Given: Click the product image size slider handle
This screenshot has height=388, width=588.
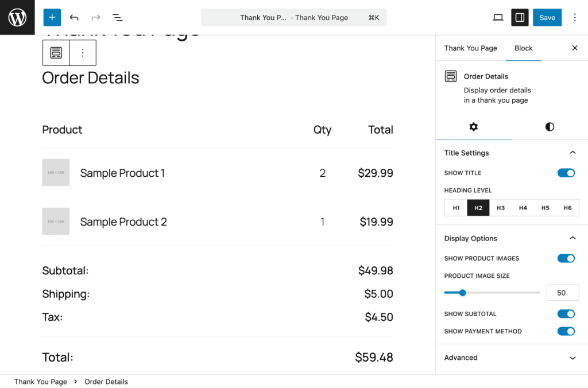Looking at the screenshot, I should [462, 293].
